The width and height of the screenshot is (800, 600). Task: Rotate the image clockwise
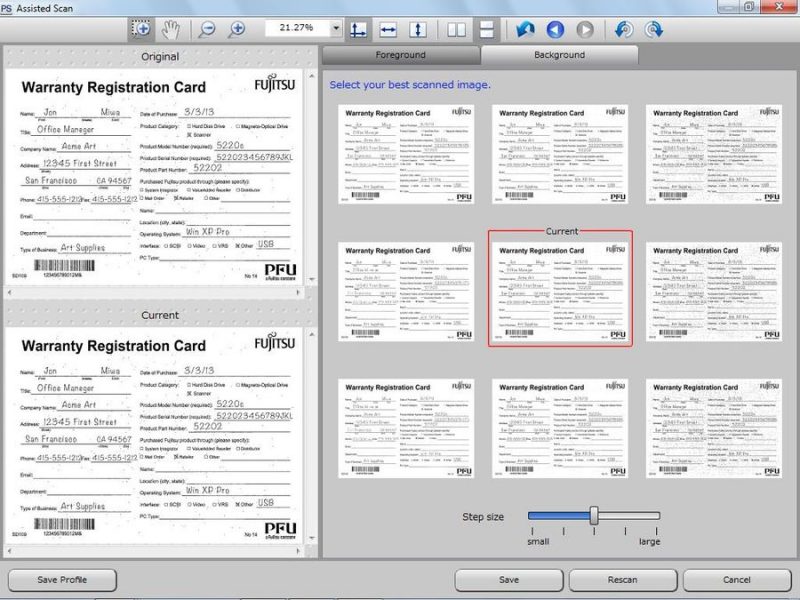653,29
